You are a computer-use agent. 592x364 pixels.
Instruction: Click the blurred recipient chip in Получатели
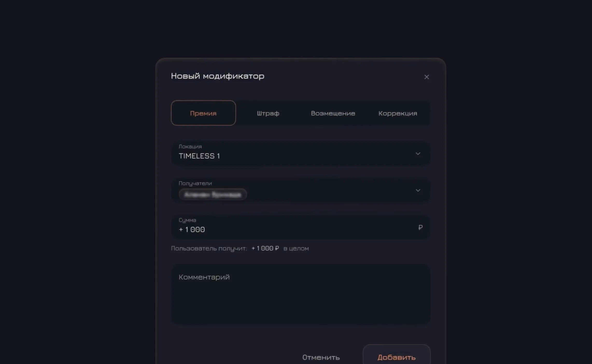point(213,194)
